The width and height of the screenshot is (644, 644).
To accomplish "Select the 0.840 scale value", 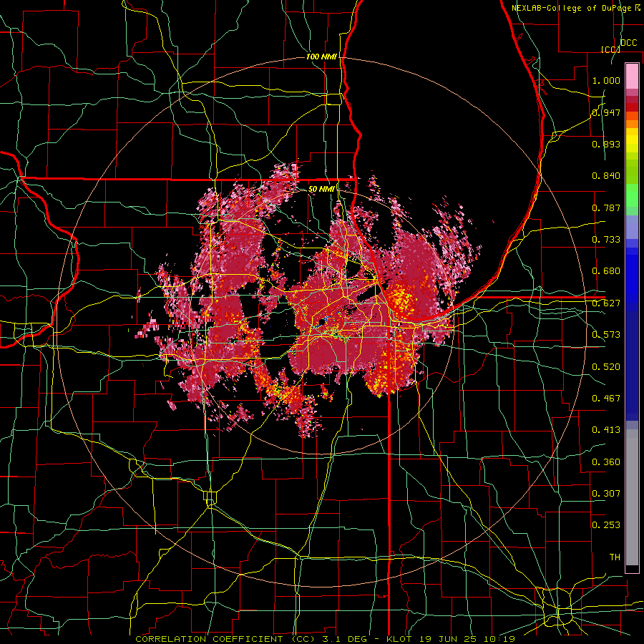I will tap(606, 176).
